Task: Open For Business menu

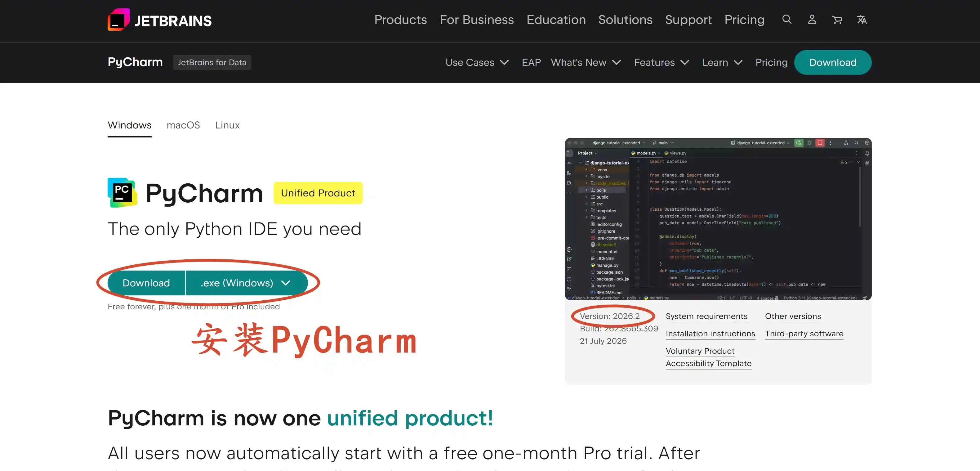Action: (476, 20)
